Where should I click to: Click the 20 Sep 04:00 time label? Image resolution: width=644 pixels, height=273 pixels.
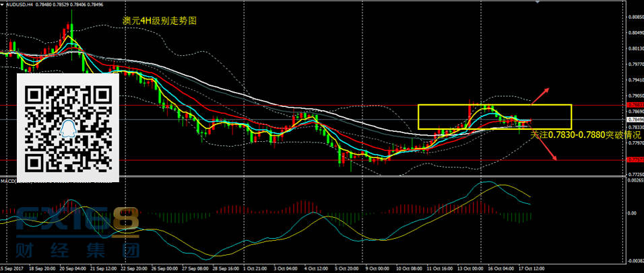click(x=71, y=268)
